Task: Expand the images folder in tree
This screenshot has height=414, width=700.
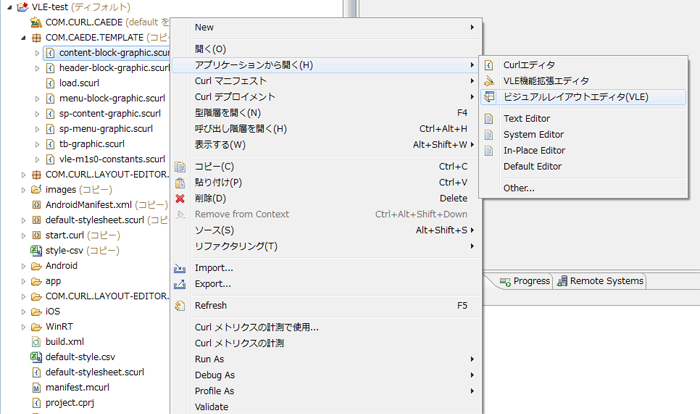Action: coord(22,189)
